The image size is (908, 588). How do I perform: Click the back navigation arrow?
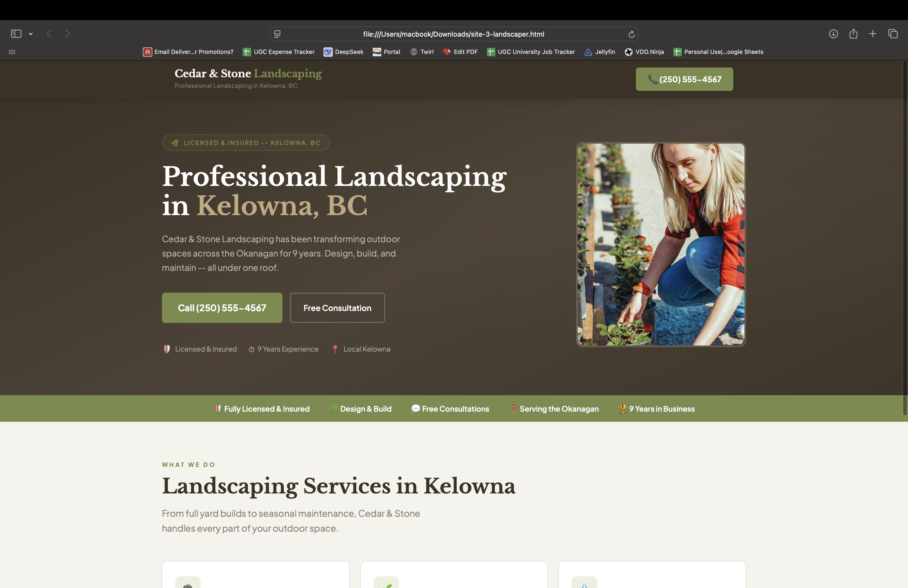click(49, 33)
